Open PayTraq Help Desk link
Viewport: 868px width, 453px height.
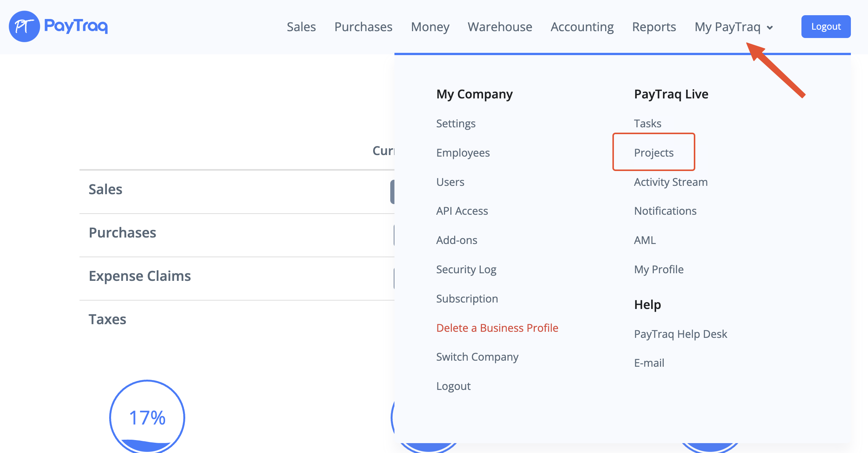(680, 334)
